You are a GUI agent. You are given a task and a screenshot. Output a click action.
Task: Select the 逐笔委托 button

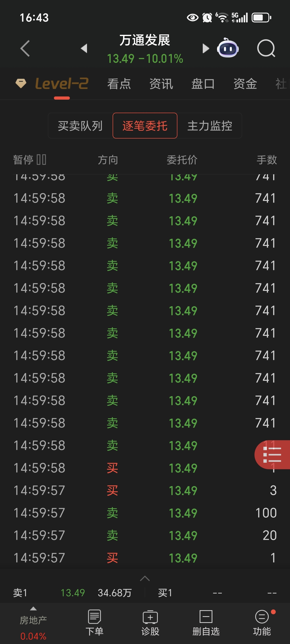(x=145, y=125)
